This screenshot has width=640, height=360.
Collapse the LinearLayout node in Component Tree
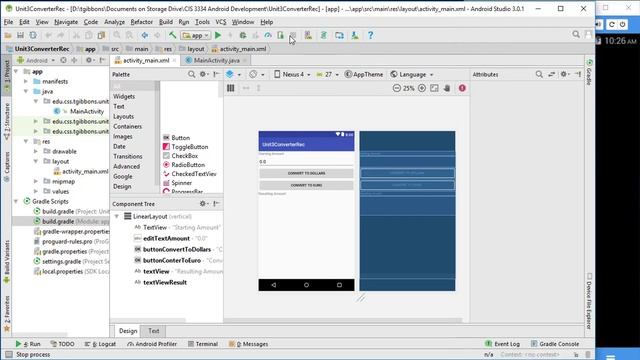(x=117, y=216)
